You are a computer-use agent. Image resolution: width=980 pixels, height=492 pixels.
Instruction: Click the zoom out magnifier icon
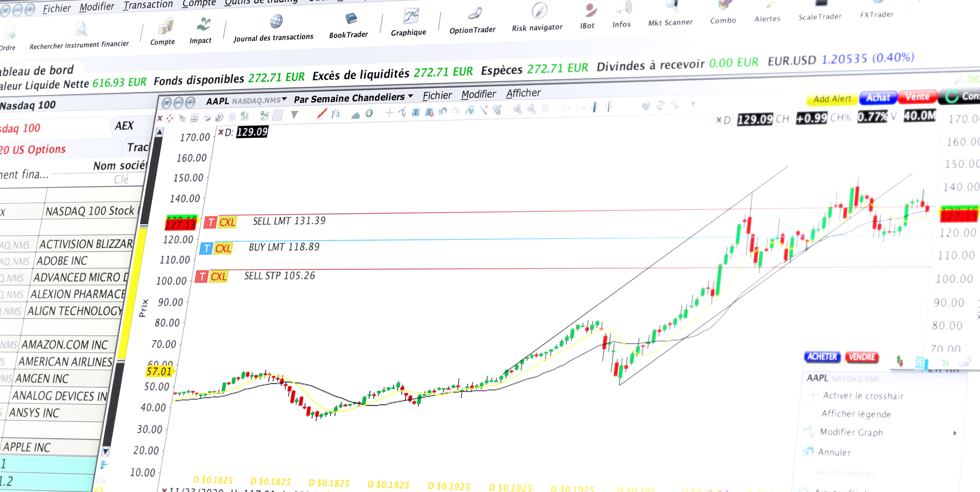(531, 109)
